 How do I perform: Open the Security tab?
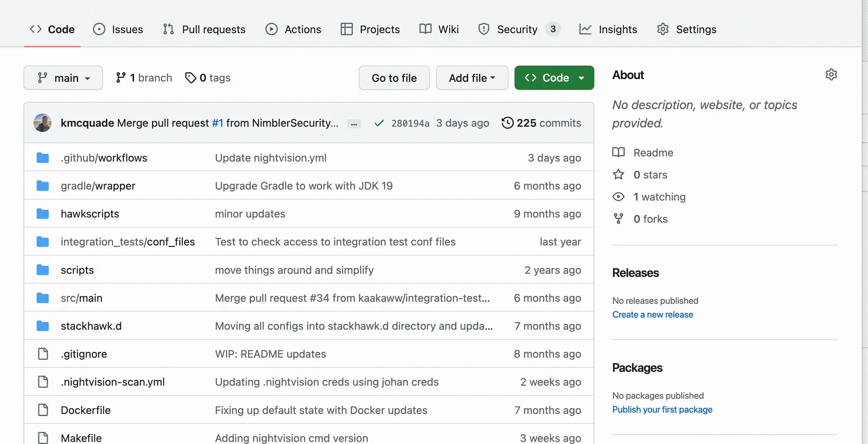coord(519,29)
